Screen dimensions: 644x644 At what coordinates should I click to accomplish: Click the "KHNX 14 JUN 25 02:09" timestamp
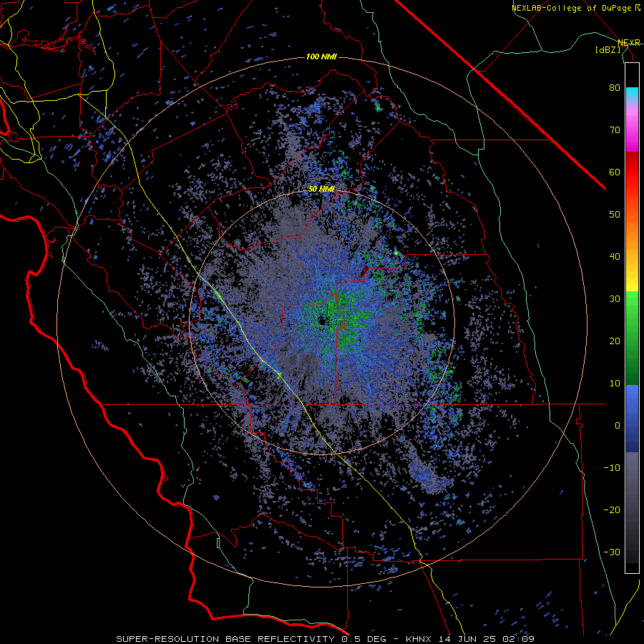pyautogui.click(x=470, y=639)
